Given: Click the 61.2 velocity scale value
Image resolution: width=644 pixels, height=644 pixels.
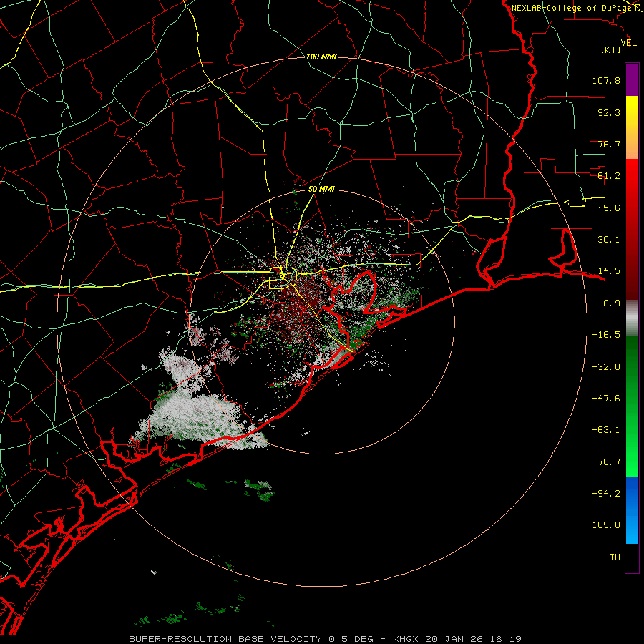Looking at the screenshot, I should (x=609, y=176).
